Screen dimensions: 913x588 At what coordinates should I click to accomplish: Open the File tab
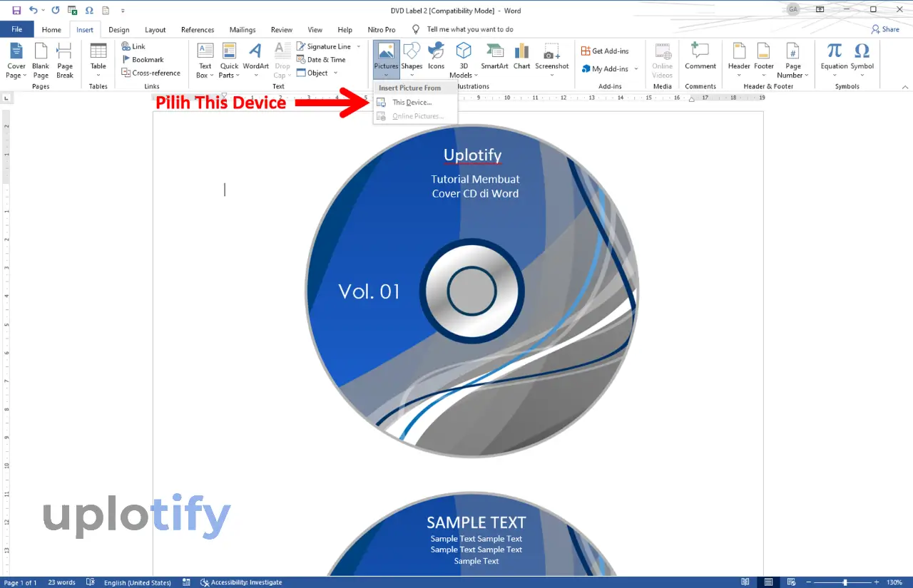(17, 29)
